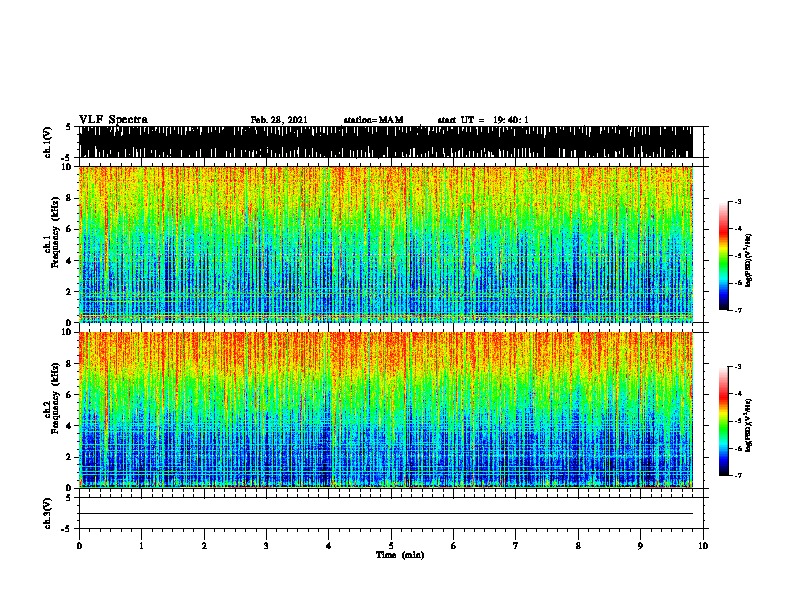Click the 6 kHz tick of ch.2 spectrogram

70,394
